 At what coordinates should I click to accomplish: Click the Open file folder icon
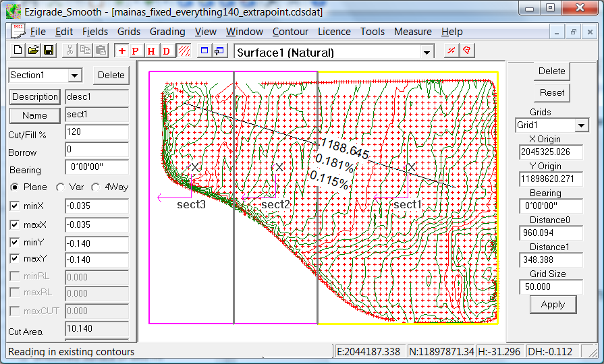(x=33, y=51)
